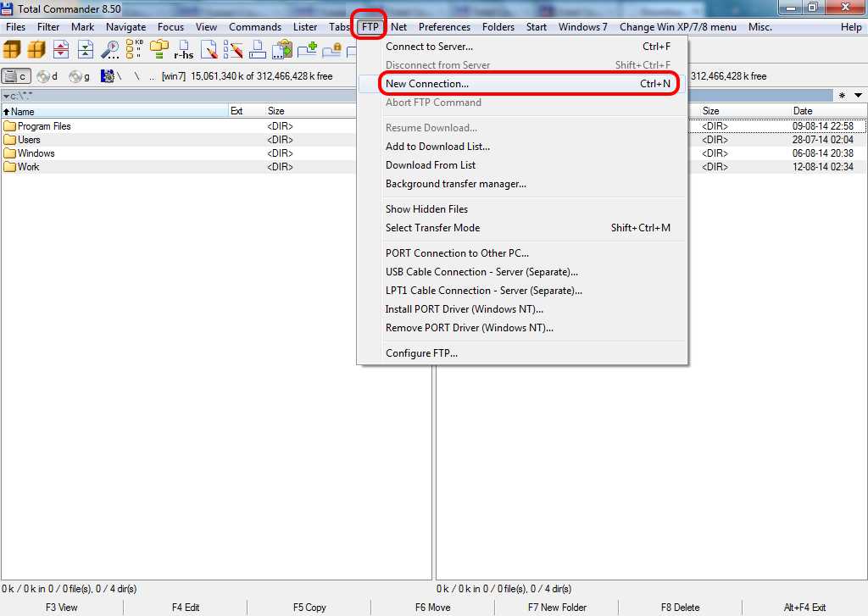
Task: Select the Program Files name text
Action: click(44, 126)
